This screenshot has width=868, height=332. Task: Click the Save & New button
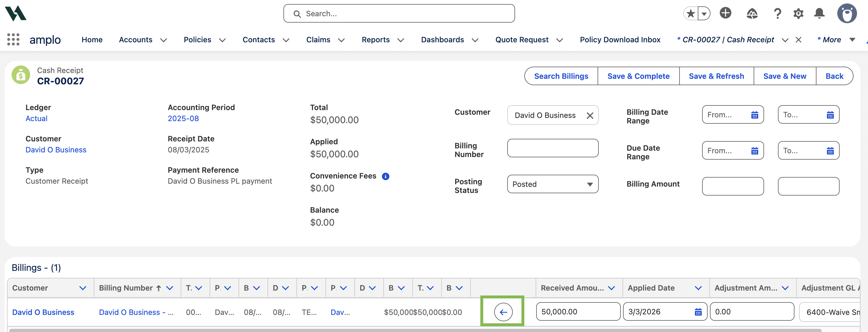coord(785,76)
